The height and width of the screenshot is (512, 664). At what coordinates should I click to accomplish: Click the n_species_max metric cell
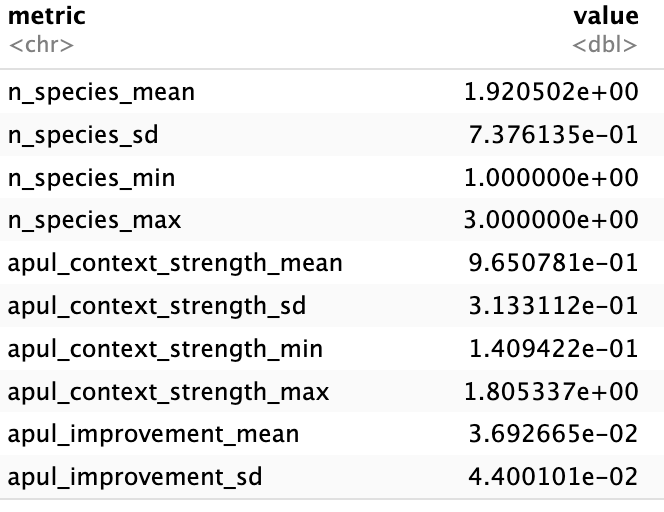point(94,221)
